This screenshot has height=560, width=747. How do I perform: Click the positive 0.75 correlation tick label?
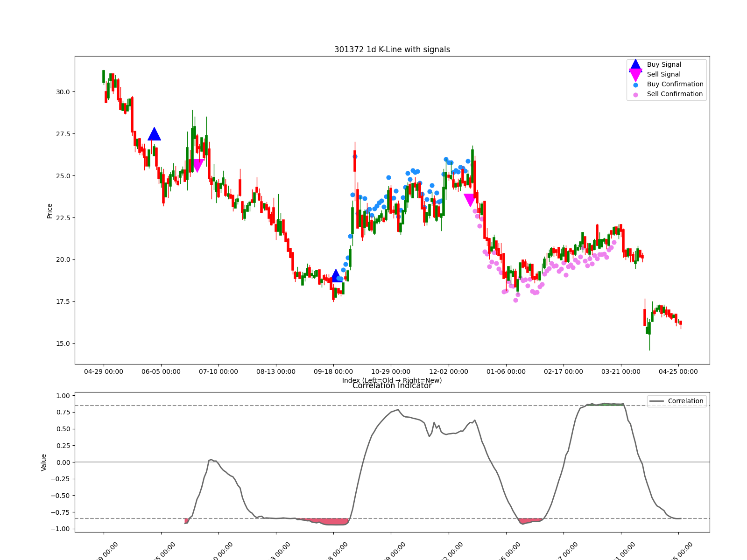63,413
